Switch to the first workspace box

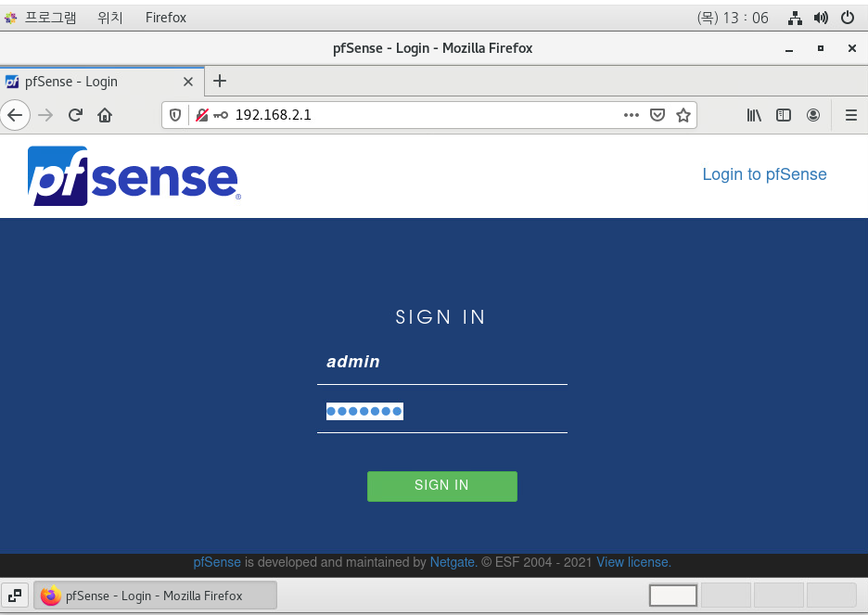672,596
